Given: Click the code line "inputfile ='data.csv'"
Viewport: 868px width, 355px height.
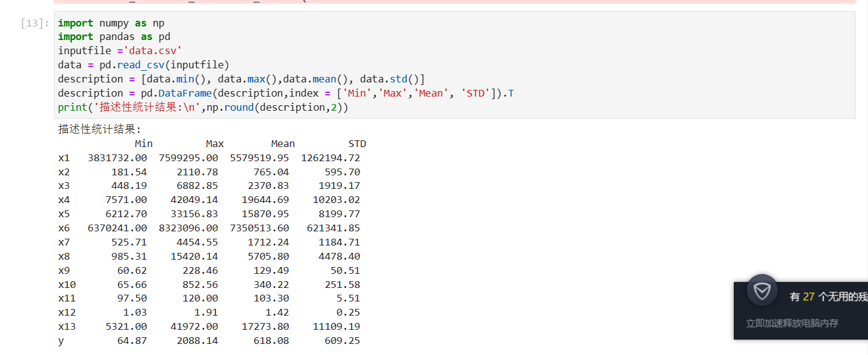Looking at the screenshot, I should (120, 51).
